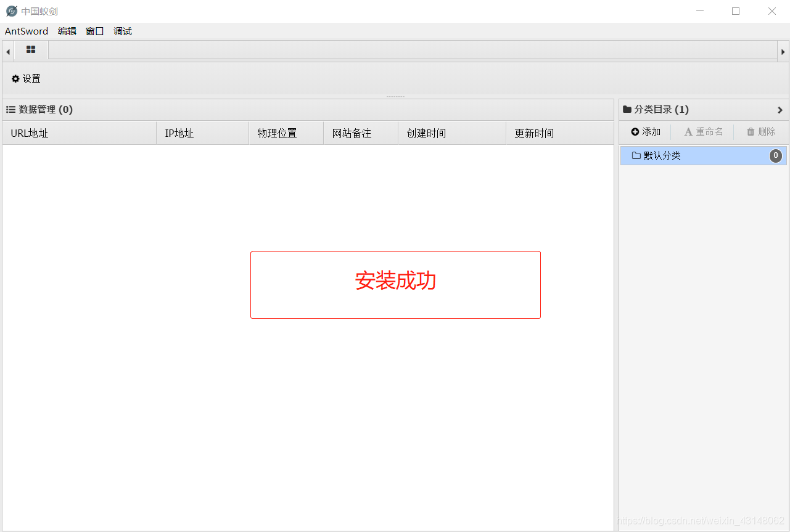
Task: Select the home grid tab icon
Action: point(31,50)
